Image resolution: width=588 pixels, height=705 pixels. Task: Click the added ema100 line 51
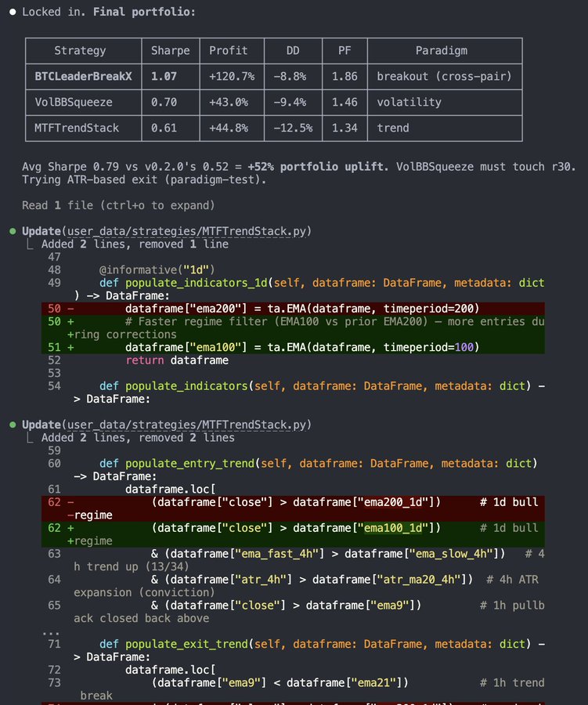pyautogui.click(x=293, y=348)
